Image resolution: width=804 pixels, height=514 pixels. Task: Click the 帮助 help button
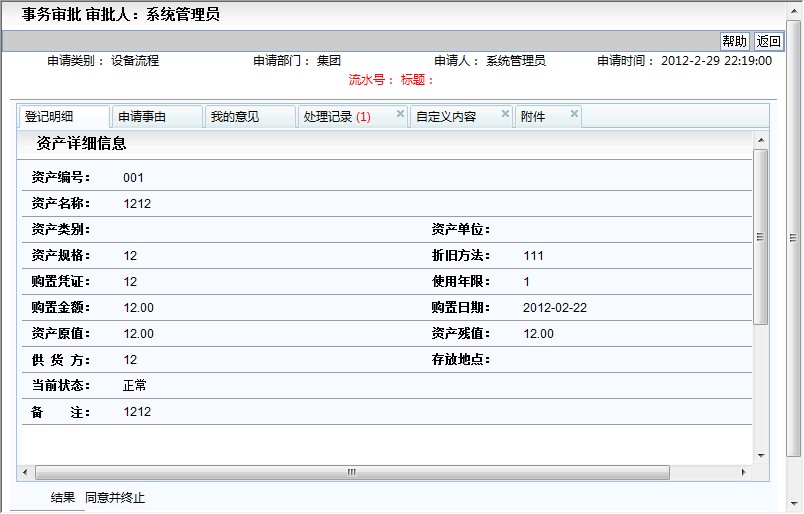point(734,41)
